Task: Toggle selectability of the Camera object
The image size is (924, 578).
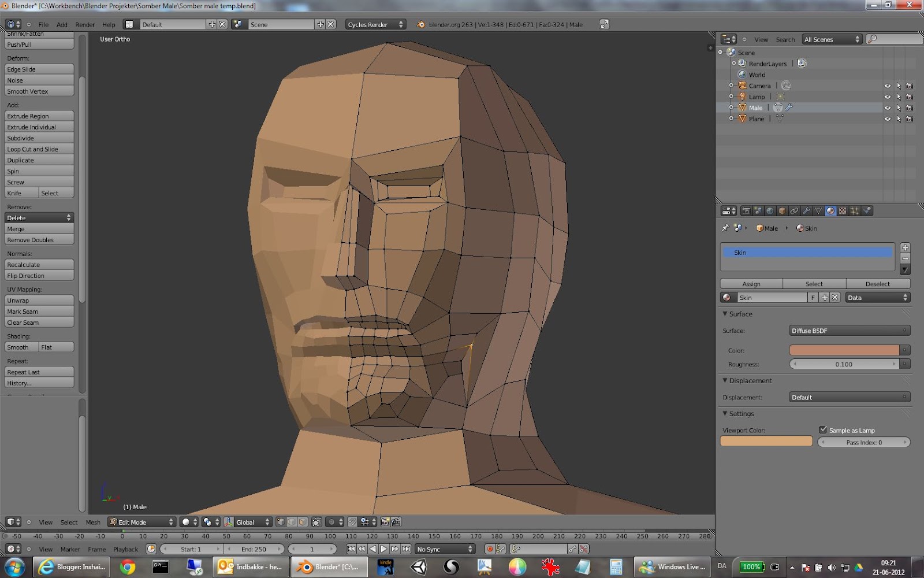Action: [x=899, y=86]
